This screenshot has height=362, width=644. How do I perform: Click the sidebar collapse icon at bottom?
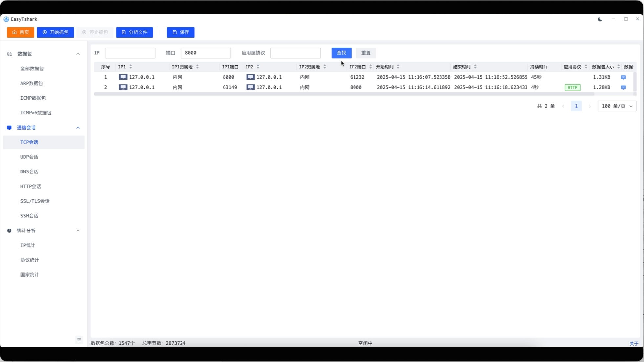[x=79, y=340]
